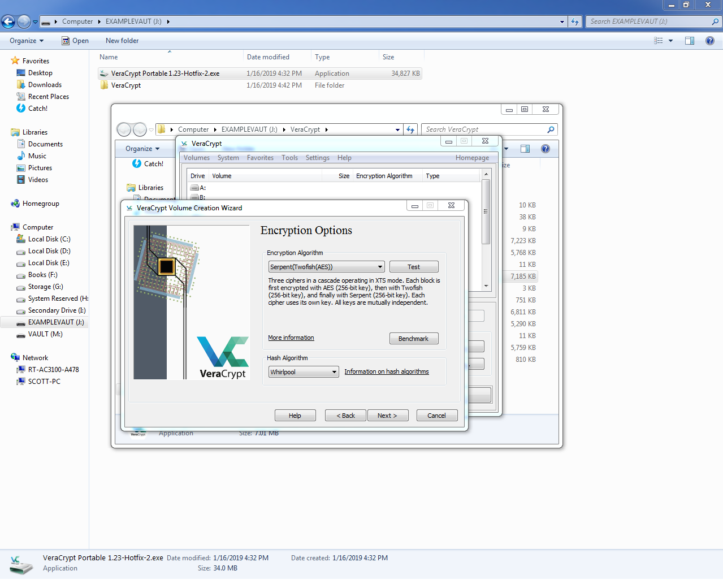Open the Music library

32,156
